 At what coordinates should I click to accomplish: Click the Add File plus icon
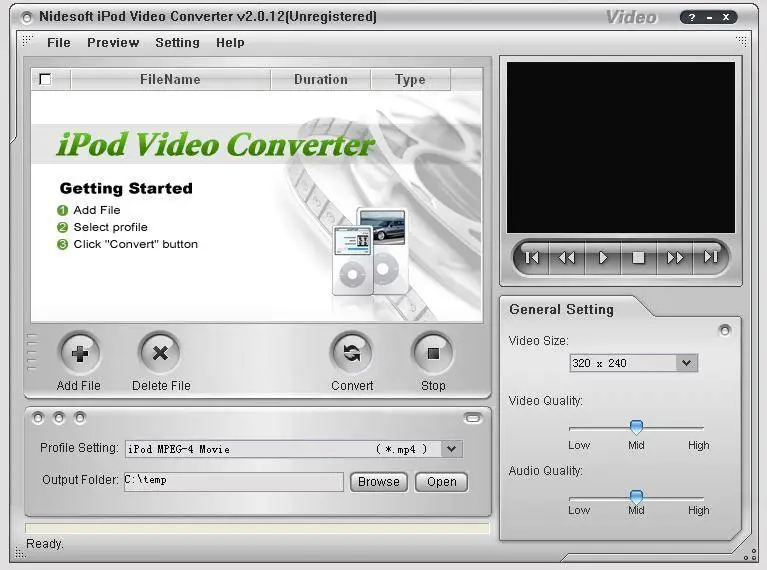coord(80,353)
